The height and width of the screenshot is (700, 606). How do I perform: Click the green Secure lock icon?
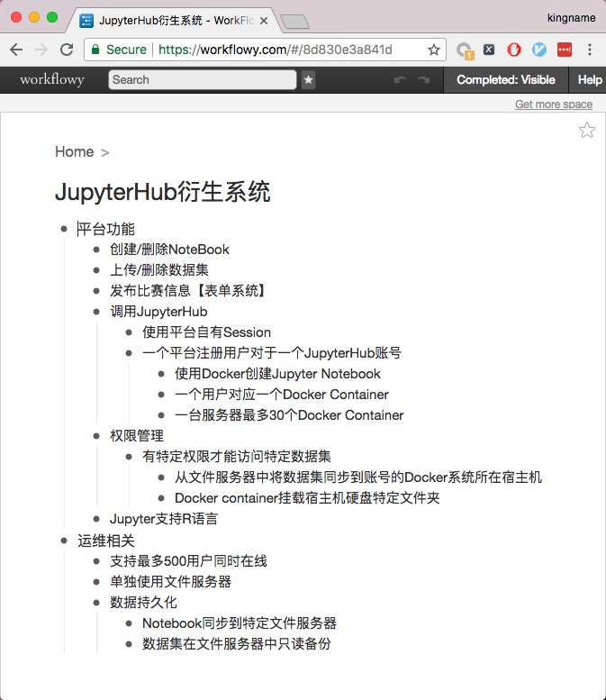(x=95, y=50)
